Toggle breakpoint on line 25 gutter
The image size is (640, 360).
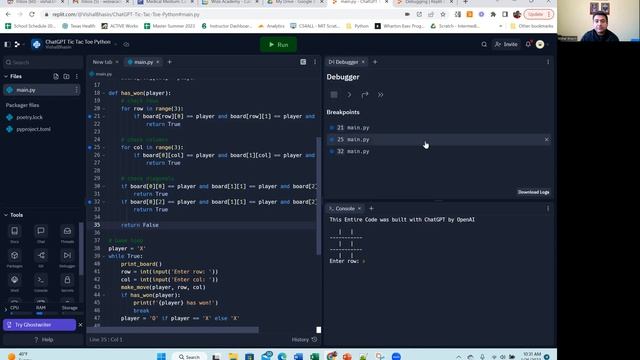coord(90,147)
